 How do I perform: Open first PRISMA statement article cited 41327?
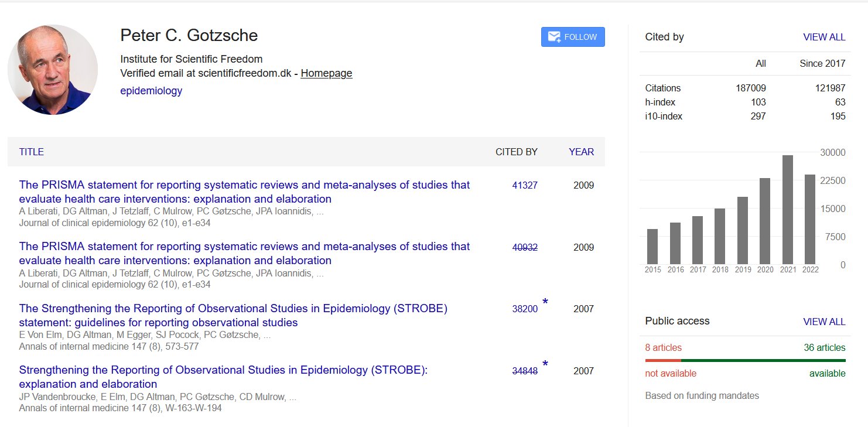tap(244, 192)
